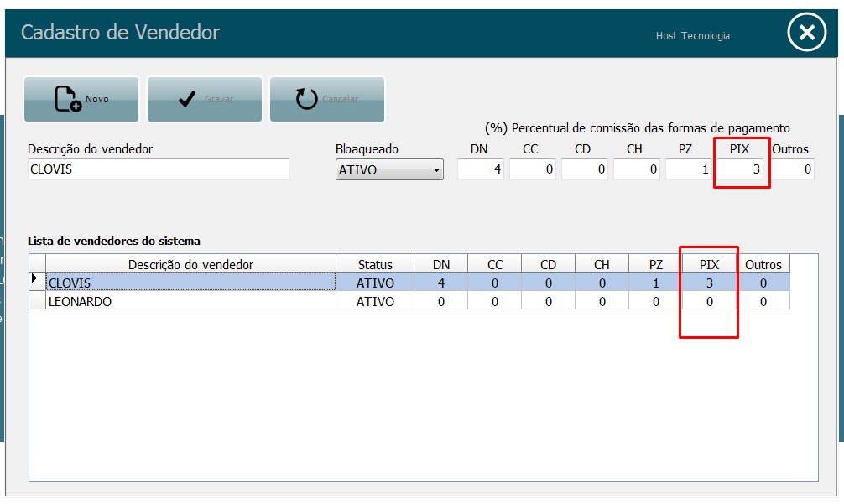Close the Cadastro de Vendedor window

tap(806, 34)
